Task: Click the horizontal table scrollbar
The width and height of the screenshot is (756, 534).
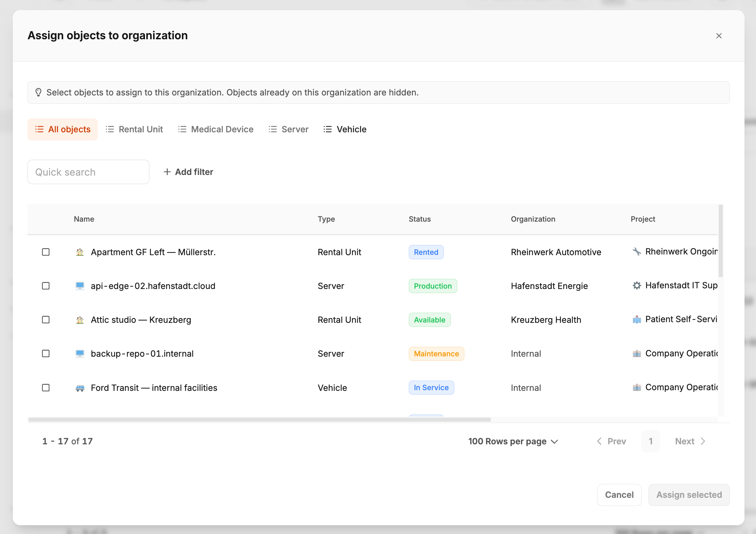Action: tap(259, 420)
